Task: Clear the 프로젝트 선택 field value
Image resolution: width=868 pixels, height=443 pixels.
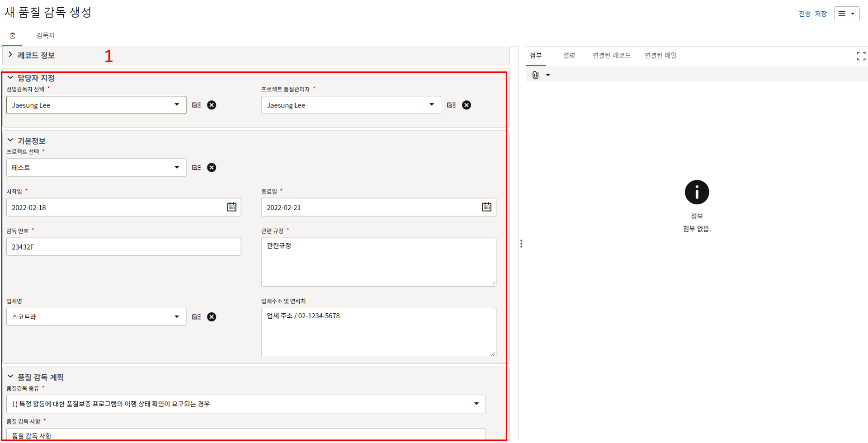Action: click(211, 167)
